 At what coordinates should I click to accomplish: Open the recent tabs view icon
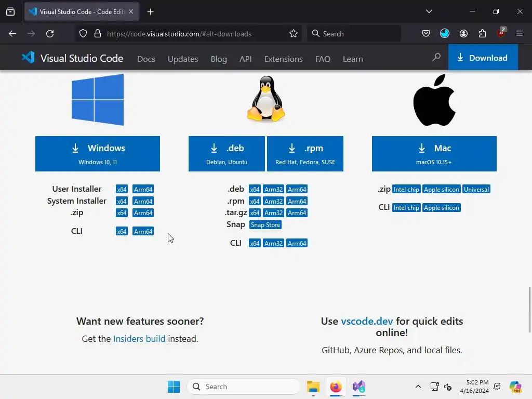tap(10, 12)
